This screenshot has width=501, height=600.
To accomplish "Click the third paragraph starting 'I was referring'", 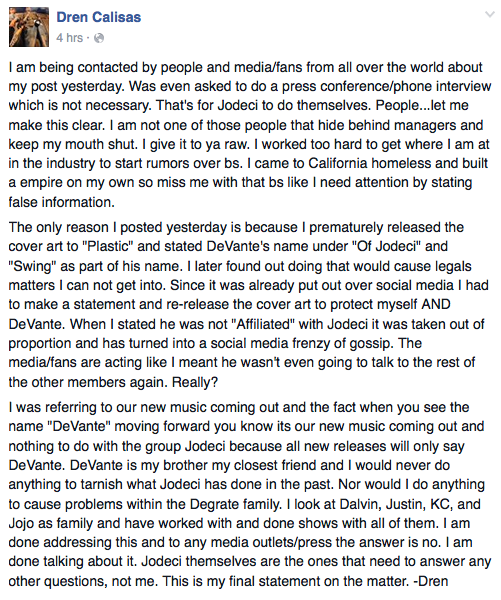I will 250,494.
